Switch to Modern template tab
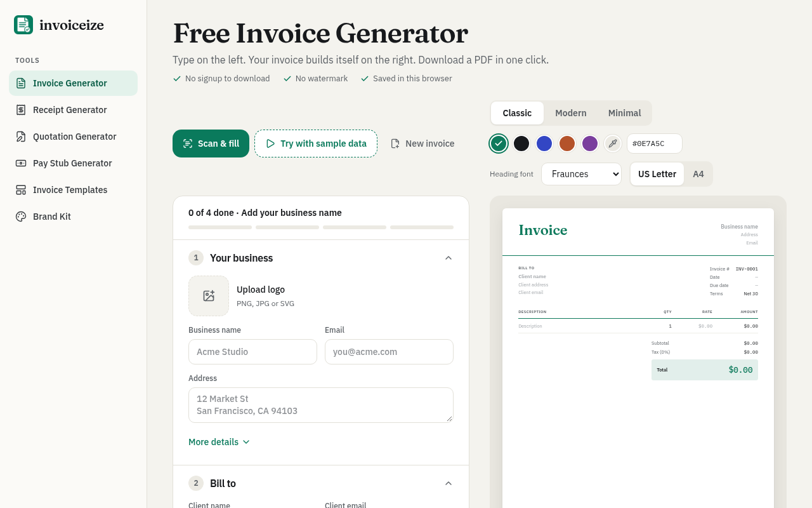This screenshot has width=812, height=508. pyautogui.click(x=571, y=113)
